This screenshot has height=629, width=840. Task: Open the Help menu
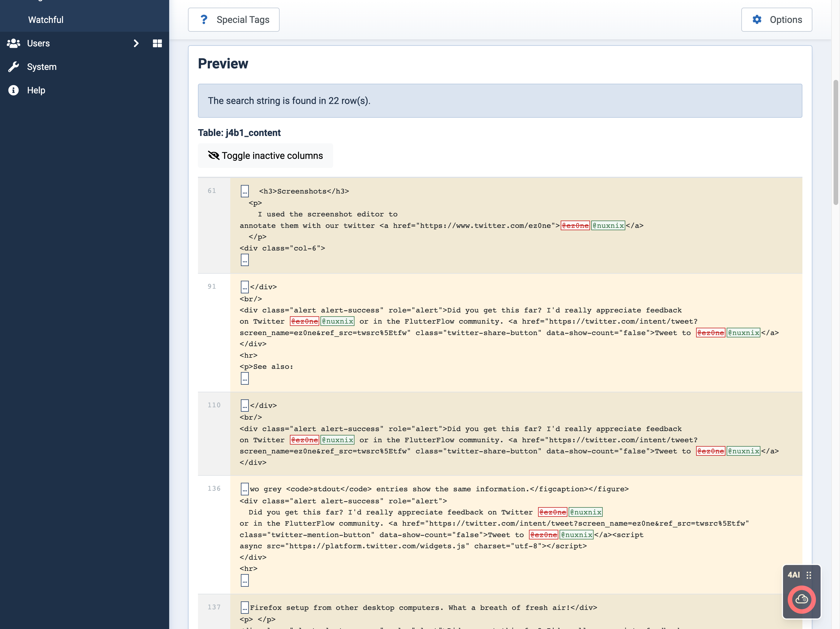(x=36, y=90)
